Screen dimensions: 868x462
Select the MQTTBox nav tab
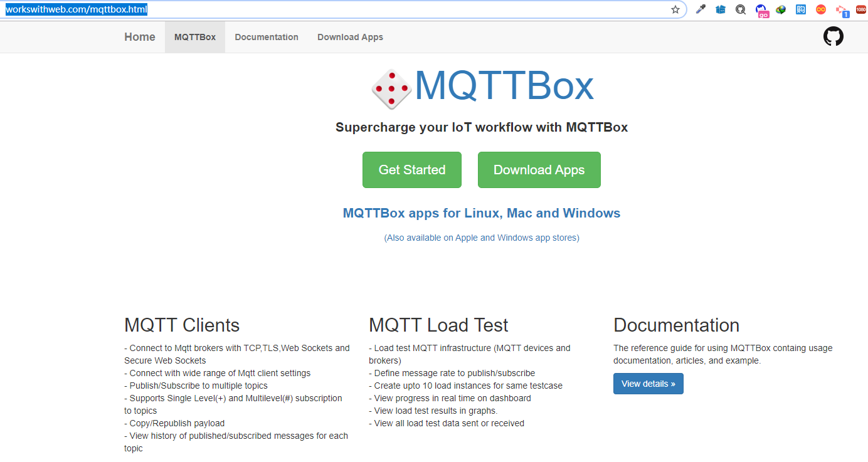point(195,37)
